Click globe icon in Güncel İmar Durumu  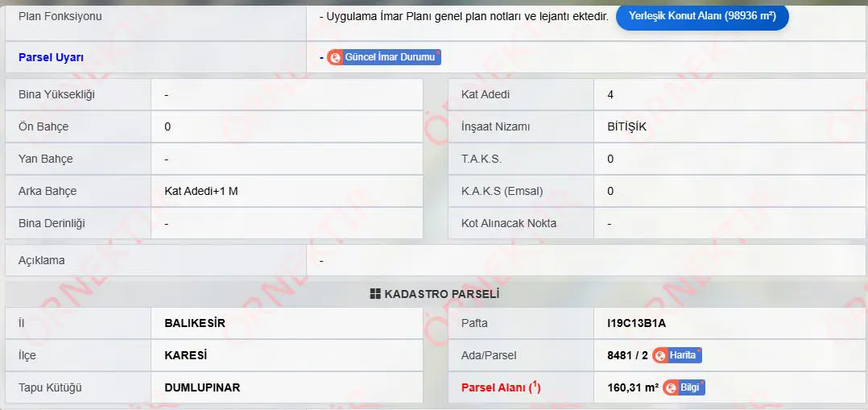click(335, 58)
